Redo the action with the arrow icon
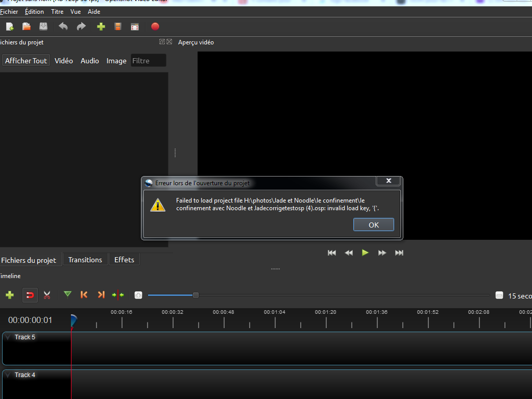 (x=81, y=27)
